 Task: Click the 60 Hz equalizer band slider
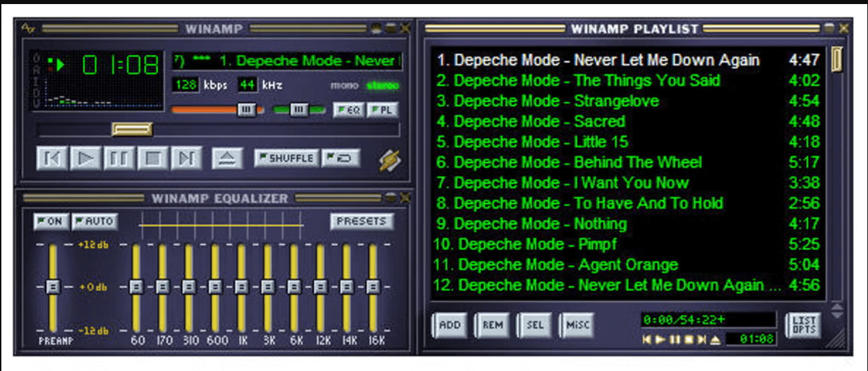click(136, 287)
